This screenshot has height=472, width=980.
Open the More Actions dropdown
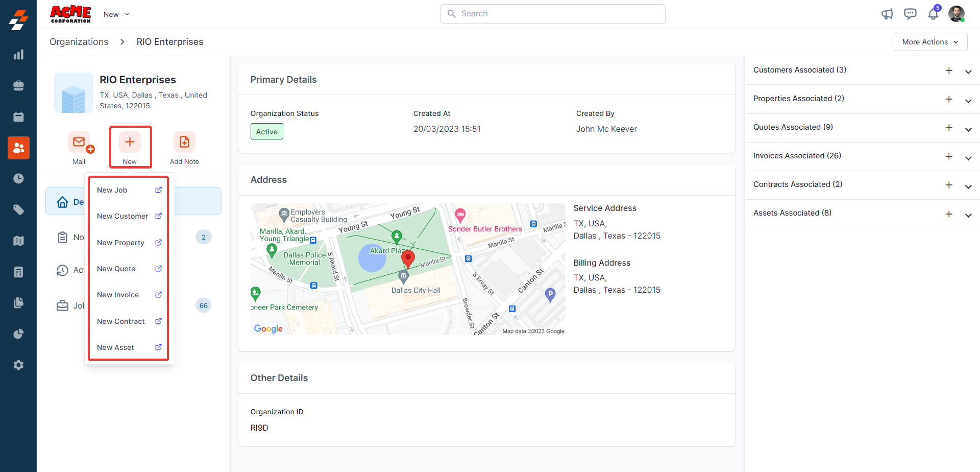click(x=930, y=42)
